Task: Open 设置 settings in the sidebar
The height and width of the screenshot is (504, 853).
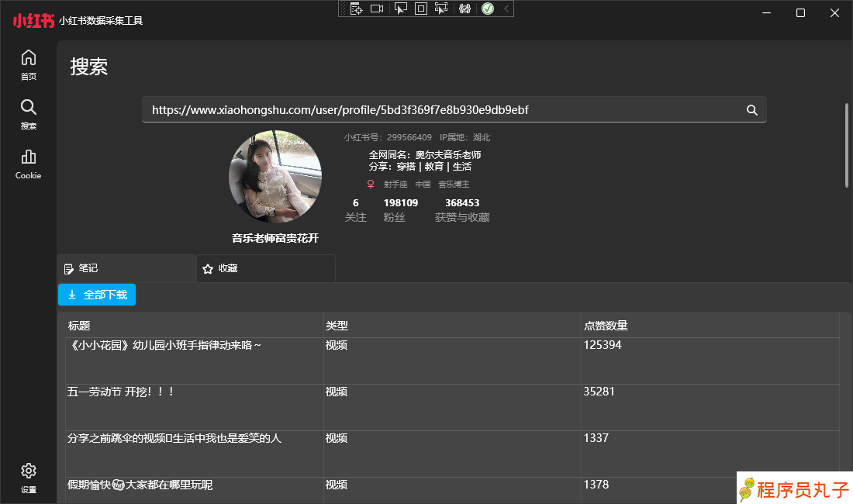Action: [28, 478]
